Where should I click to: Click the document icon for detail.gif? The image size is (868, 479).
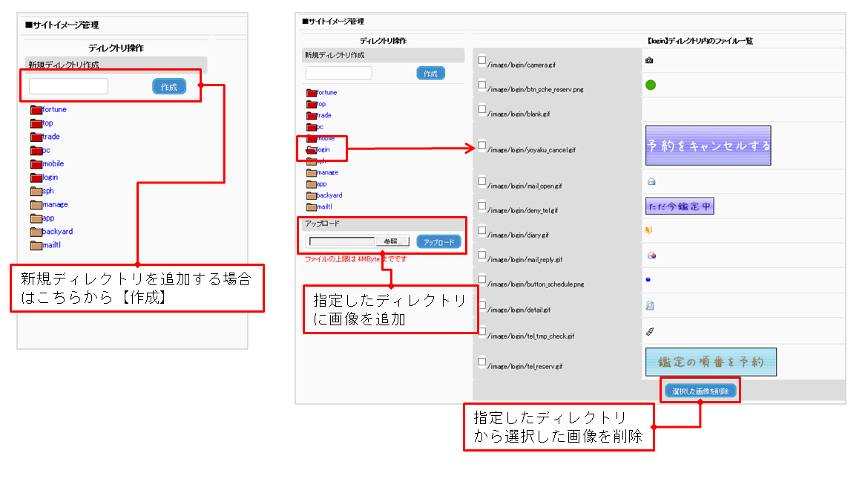pyautogui.click(x=650, y=305)
